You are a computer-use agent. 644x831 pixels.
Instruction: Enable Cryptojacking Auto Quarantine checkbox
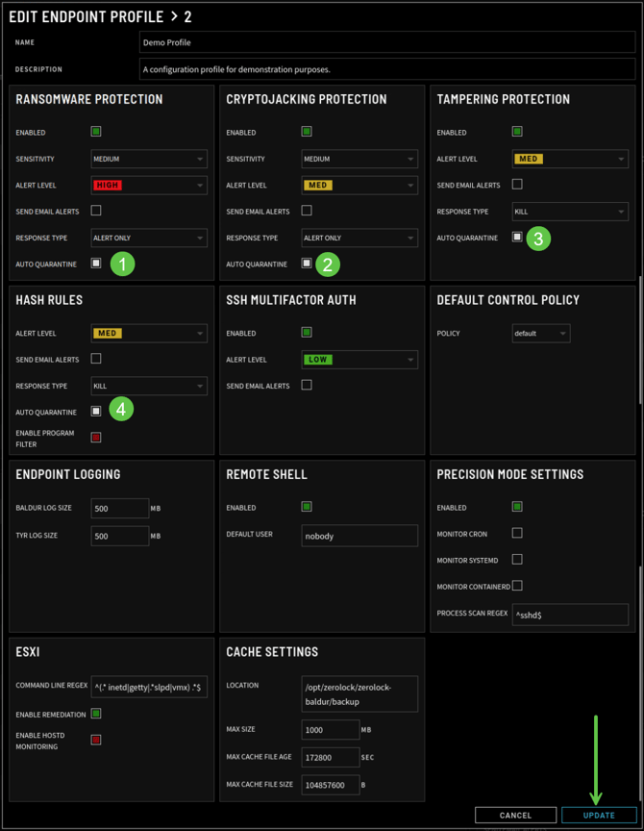[307, 263]
